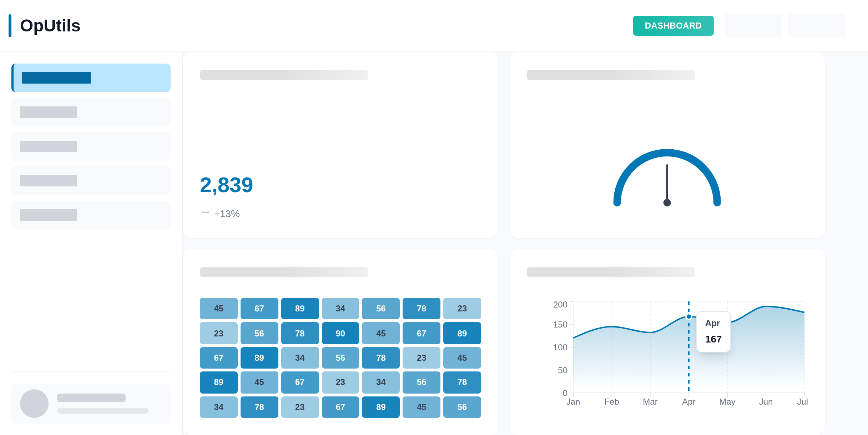Click the +13% trend indicator
Screen dimensions: 868x435
tap(226, 214)
